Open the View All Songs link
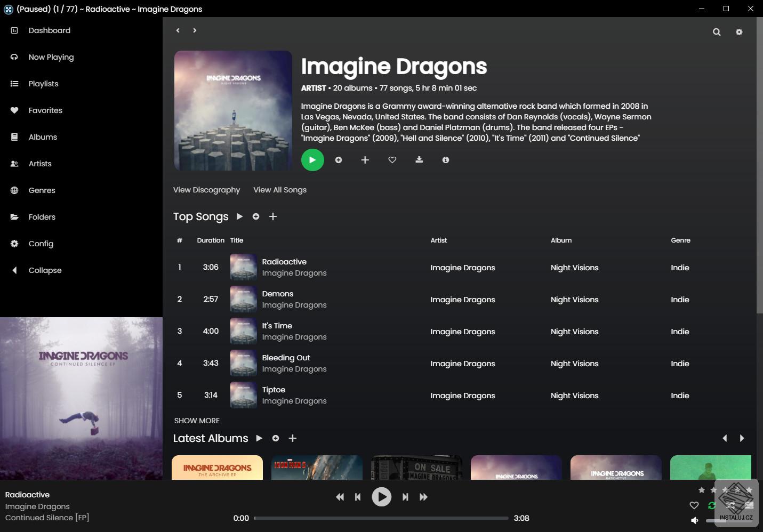The width and height of the screenshot is (763, 532). tap(280, 190)
